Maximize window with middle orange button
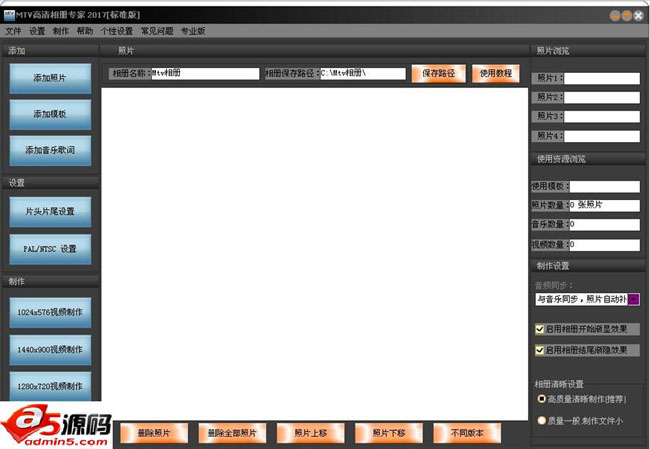Viewport: 650px width, 449px height. [627, 16]
